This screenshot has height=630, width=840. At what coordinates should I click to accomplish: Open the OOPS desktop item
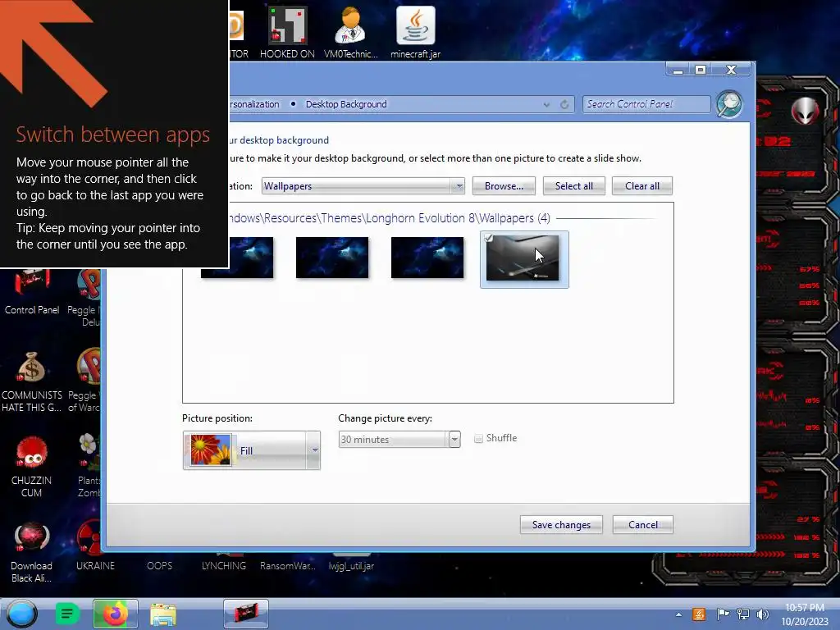coord(160,564)
